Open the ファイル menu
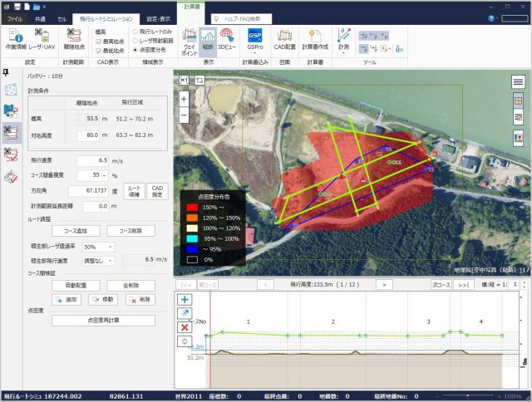Image resolution: width=532 pixels, height=402 pixels. click(15, 17)
